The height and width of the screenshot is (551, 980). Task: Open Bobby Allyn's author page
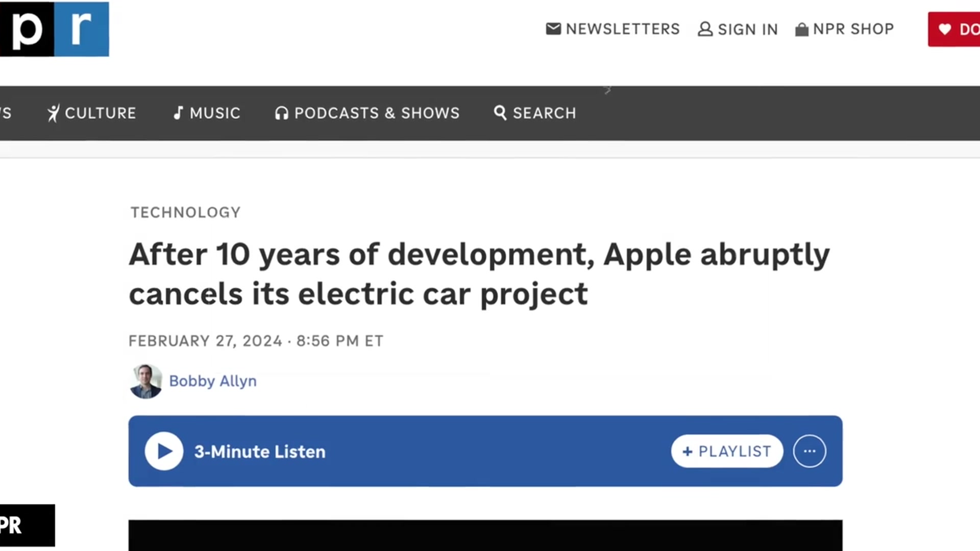tap(213, 381)
